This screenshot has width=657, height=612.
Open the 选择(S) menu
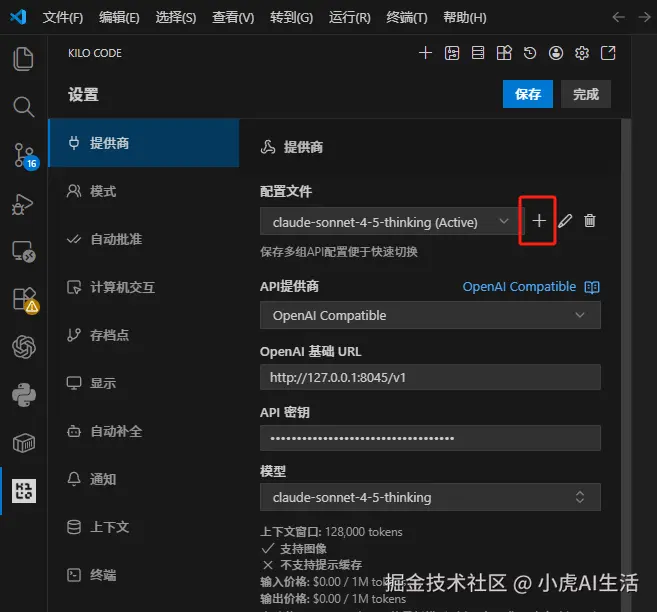tap(176, 17)
